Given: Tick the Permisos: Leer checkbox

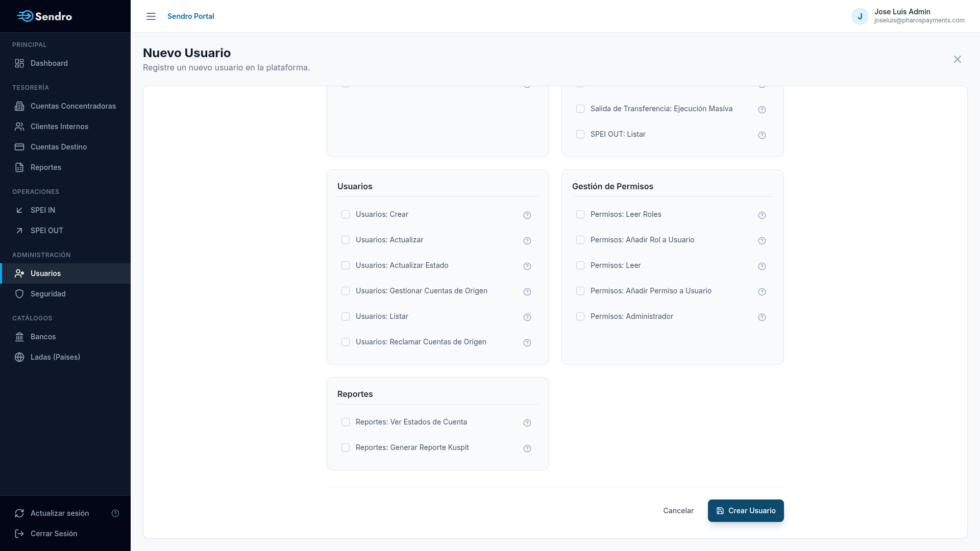Looking at the screenshot, I should 580,265.
